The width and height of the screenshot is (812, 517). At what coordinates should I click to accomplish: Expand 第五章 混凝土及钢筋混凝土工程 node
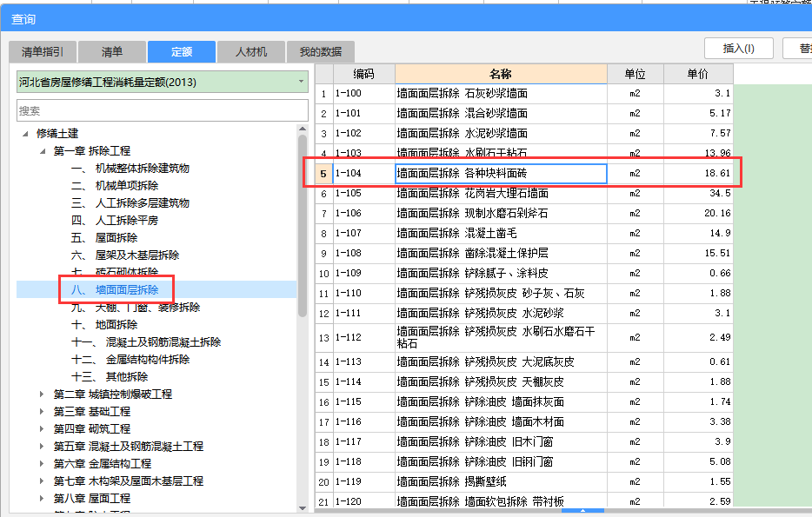click(x=42, y=446)
